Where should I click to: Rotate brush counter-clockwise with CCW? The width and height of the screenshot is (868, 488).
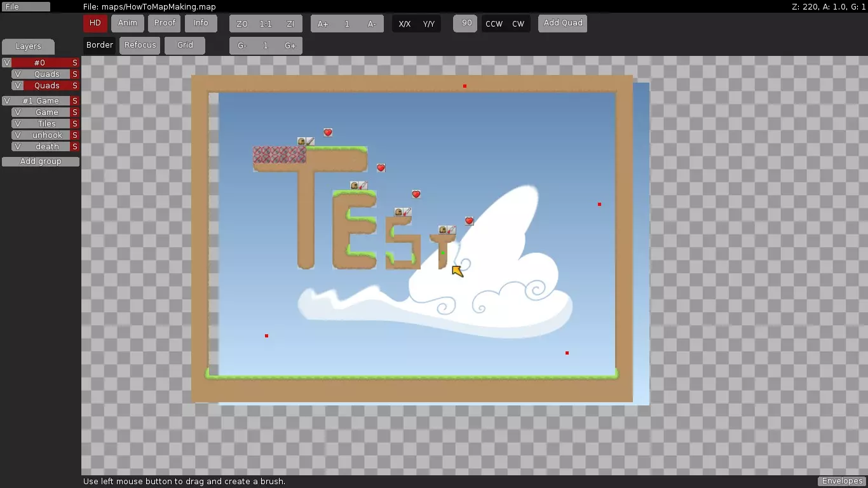pos(494,24)
